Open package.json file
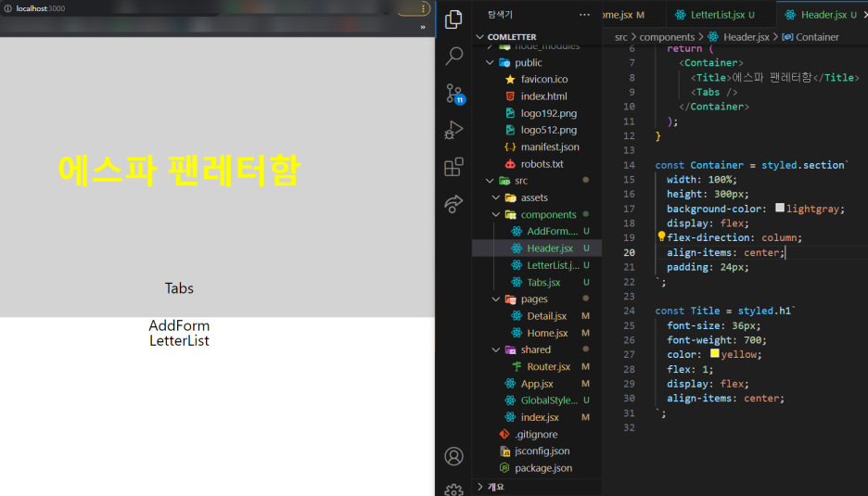The image size is (868, 496). tap(543, 468)
